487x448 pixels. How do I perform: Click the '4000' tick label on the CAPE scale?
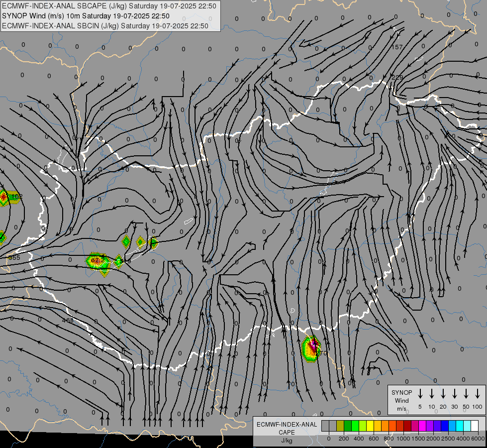(x=463, y=439)
